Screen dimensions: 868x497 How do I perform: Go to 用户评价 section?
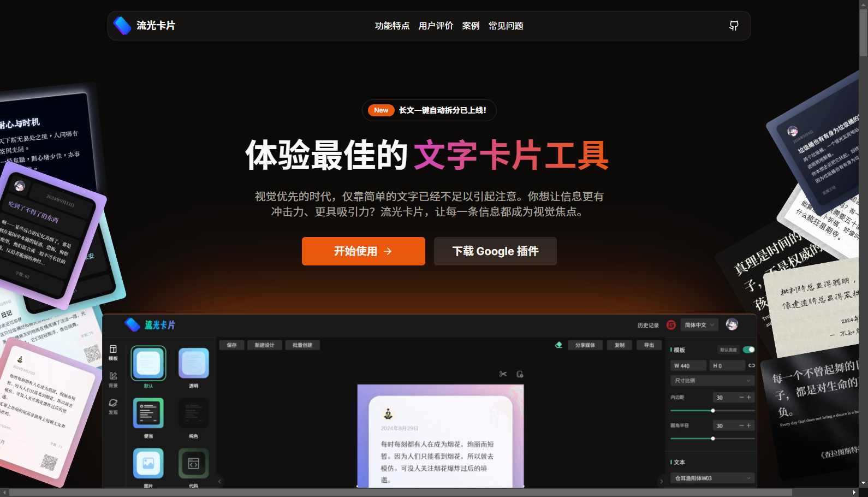pos(436,26)
